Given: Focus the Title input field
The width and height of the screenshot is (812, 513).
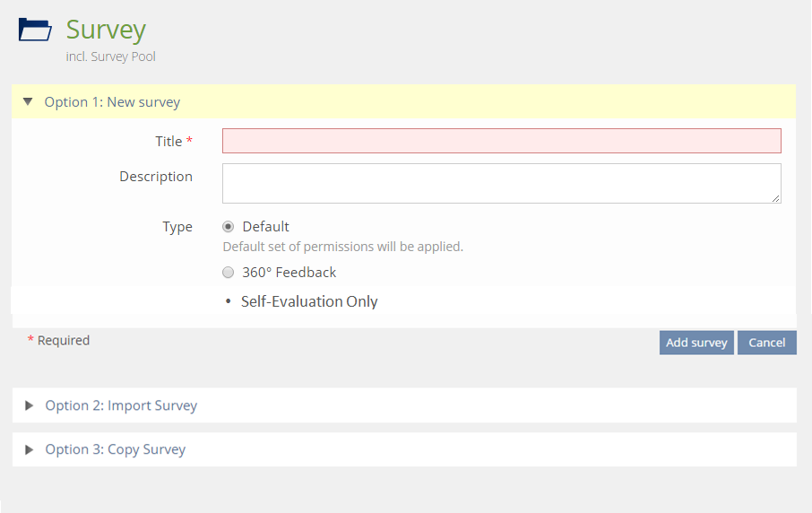Looking at the screenshot, I should pyautogui.click(x=501, y=141).
